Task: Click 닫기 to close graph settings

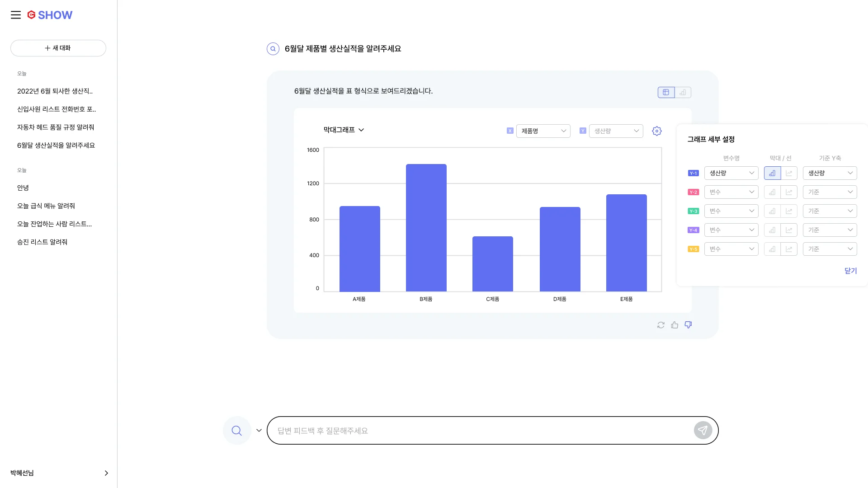Action: tap(850, 271)
